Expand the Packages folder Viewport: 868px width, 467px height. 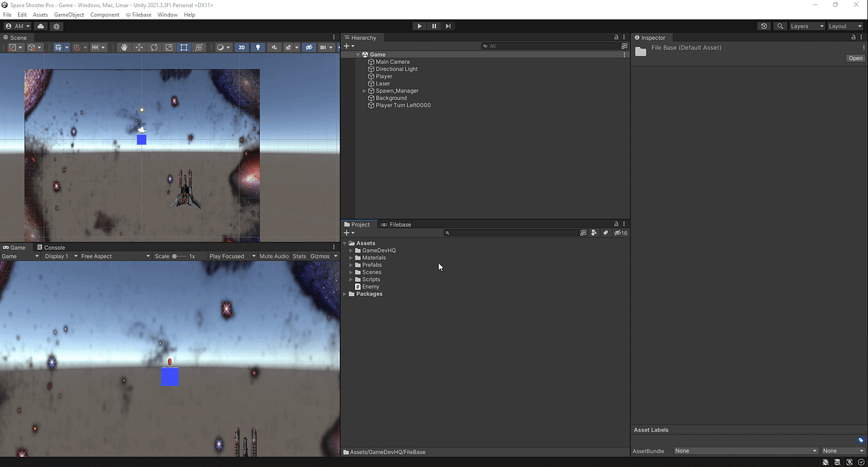[x=344, y=294]
